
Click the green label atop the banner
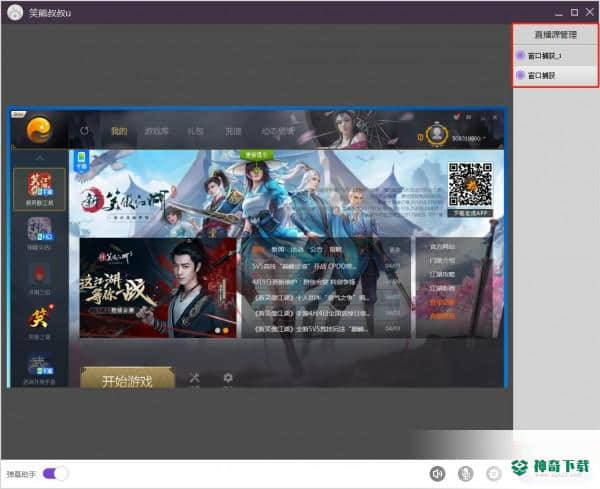256,155
